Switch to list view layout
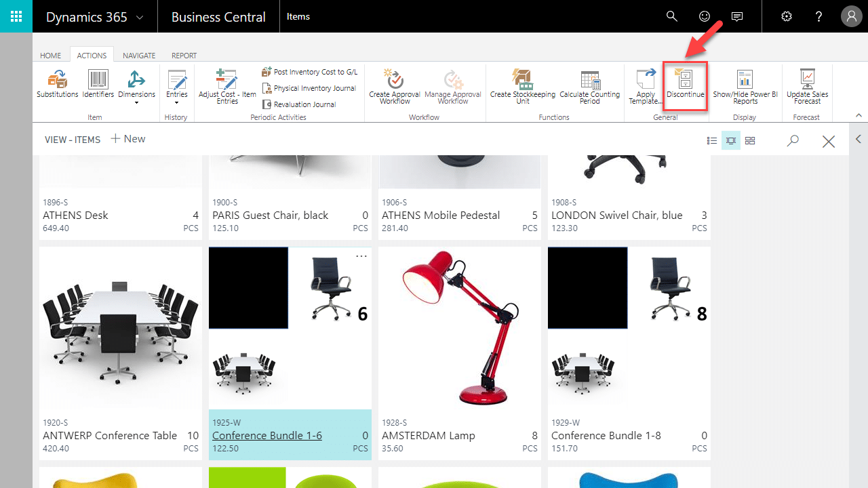The width and height of the screenshot is (868, 488). pyautogui.click(x=712, y=141)
